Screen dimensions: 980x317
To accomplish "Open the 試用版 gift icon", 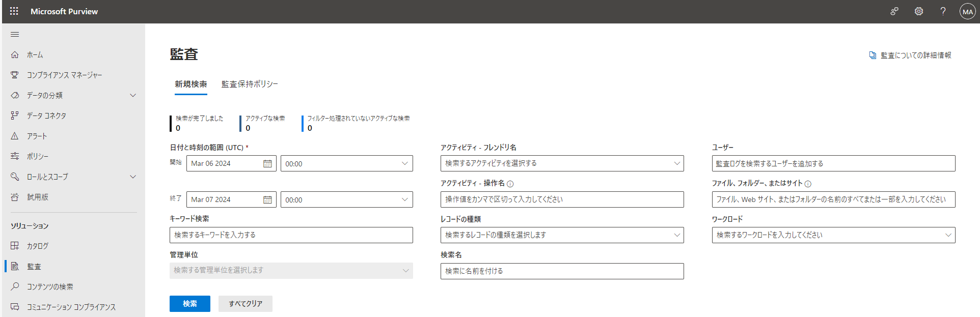I will 15,197.
